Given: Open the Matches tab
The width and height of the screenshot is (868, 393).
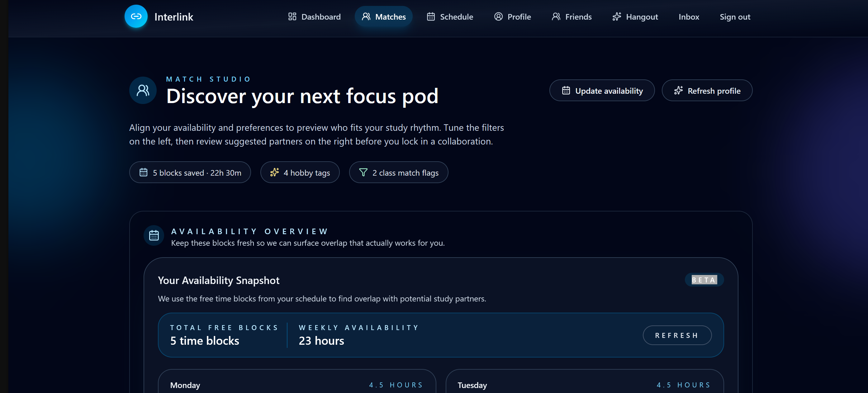Looking at the screenshot, I should coord(383,17).
